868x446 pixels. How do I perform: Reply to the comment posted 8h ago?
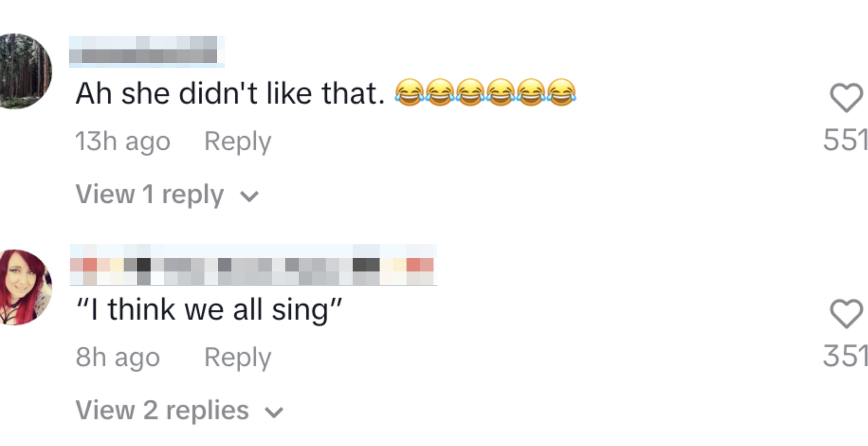(238, 357)
